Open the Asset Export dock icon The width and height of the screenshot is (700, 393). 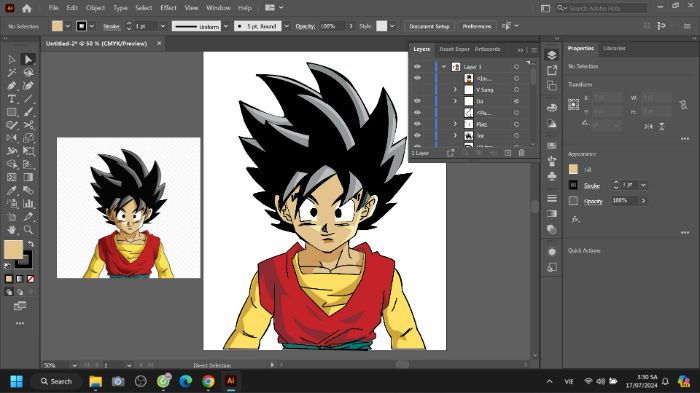[x=552, y=70]
